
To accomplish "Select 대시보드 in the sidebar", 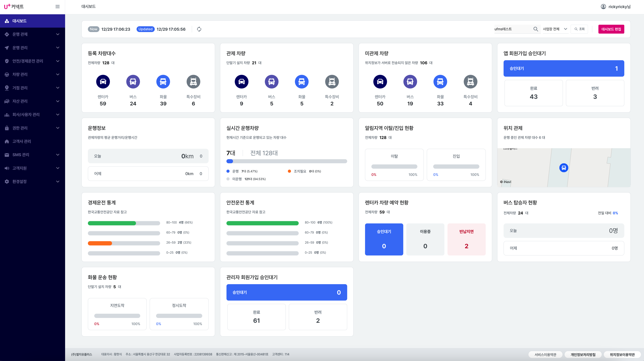I will pyautogui.click(x=20, y=21).
